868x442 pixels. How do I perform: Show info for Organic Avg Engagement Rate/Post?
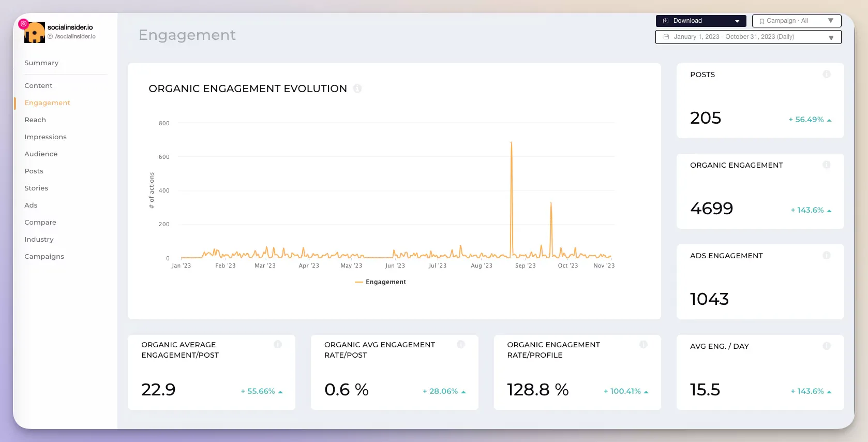pos(461,345)
